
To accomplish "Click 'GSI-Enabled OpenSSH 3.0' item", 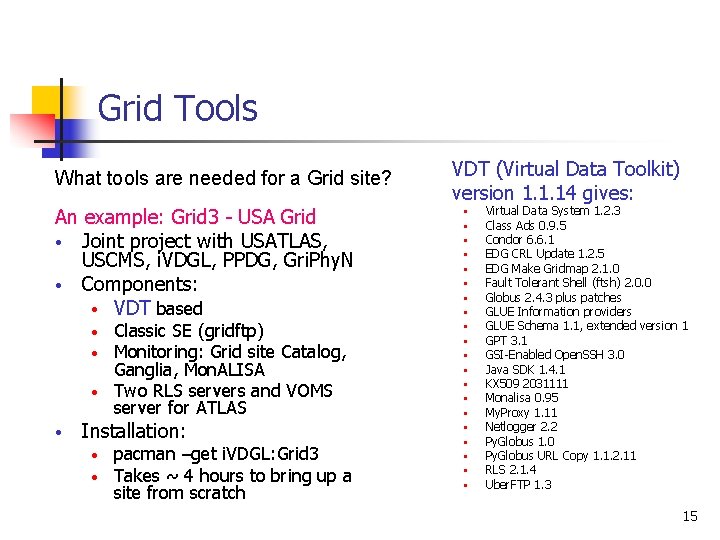I will click(555, 355).
